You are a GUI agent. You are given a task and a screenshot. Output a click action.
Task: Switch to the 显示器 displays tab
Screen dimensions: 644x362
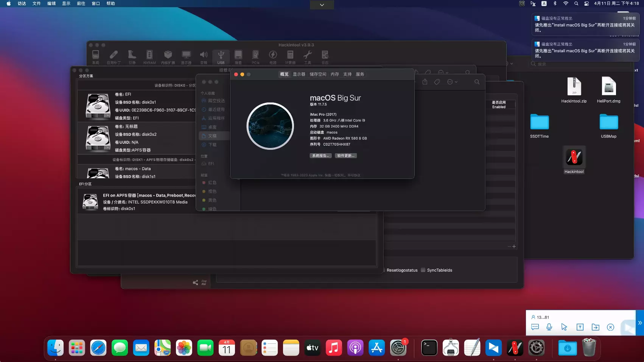pyautogui.click(x=299, y=74)
